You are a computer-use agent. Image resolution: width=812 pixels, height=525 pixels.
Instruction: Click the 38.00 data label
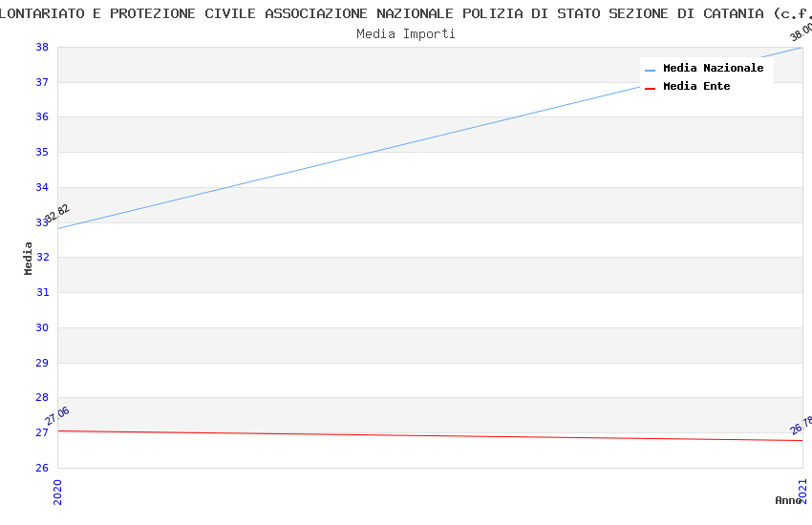(x=801, y=31)
